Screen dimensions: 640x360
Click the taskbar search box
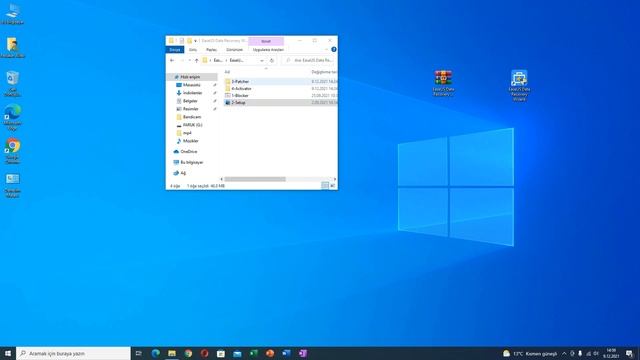pos(73,353)
